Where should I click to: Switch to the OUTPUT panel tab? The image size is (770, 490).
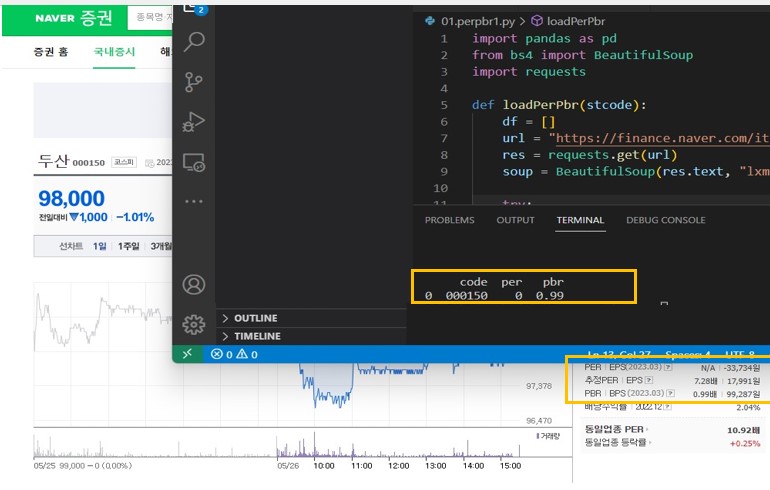[515, 220]
